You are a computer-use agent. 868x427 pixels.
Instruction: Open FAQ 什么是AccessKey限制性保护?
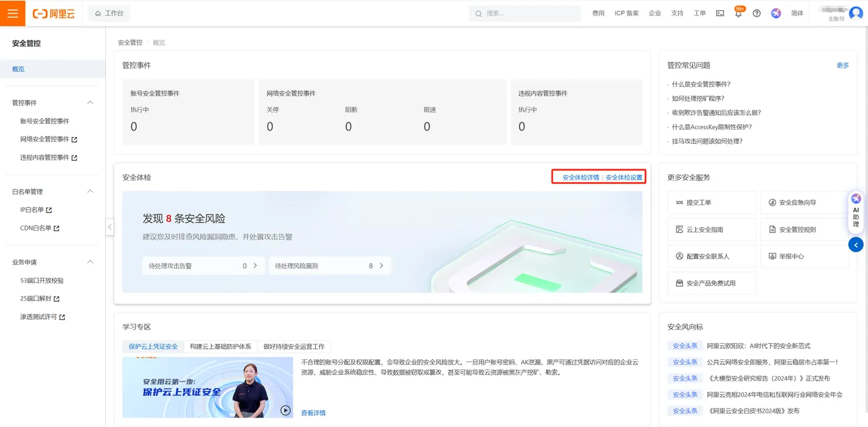pyautogui.click(x=712, y=127)
